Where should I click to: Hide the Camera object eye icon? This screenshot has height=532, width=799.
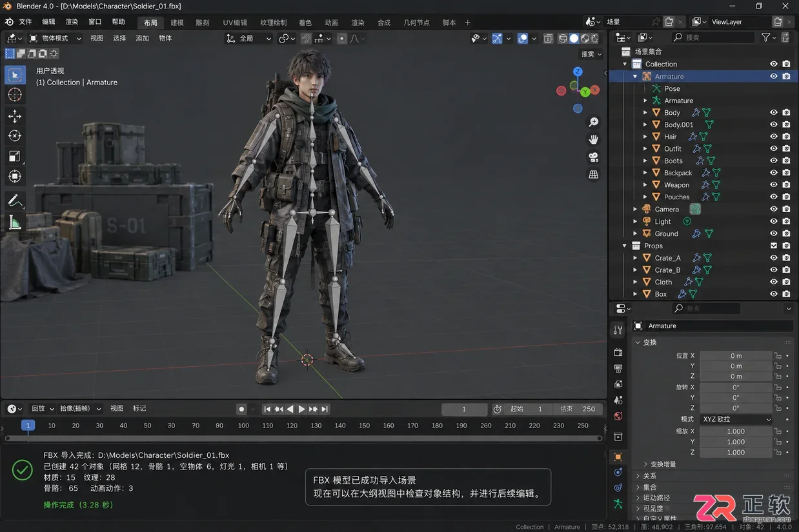[773, 209]
